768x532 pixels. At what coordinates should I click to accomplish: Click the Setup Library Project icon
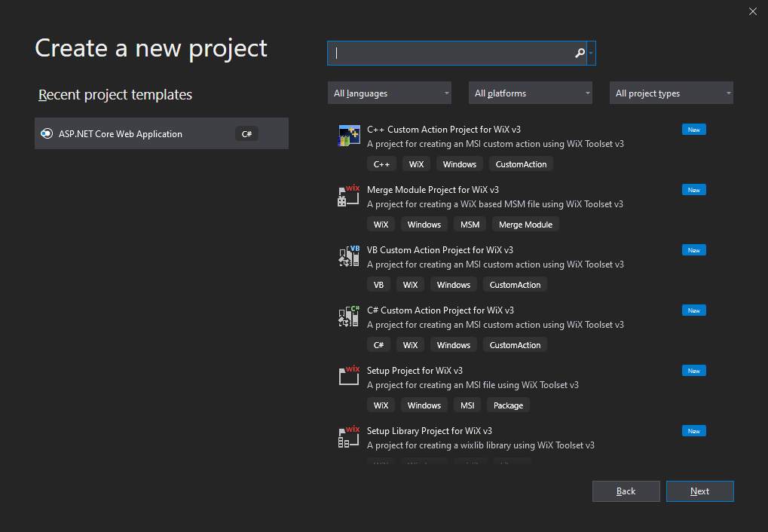(348, 437)
